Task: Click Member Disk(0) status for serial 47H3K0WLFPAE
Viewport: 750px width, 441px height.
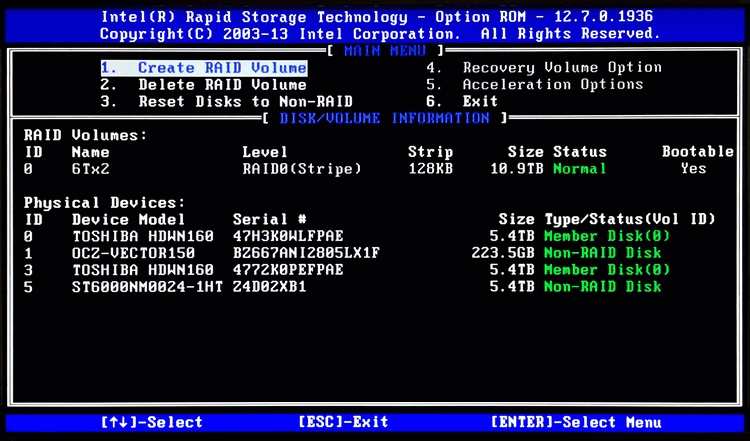Action: click(607, 236)
